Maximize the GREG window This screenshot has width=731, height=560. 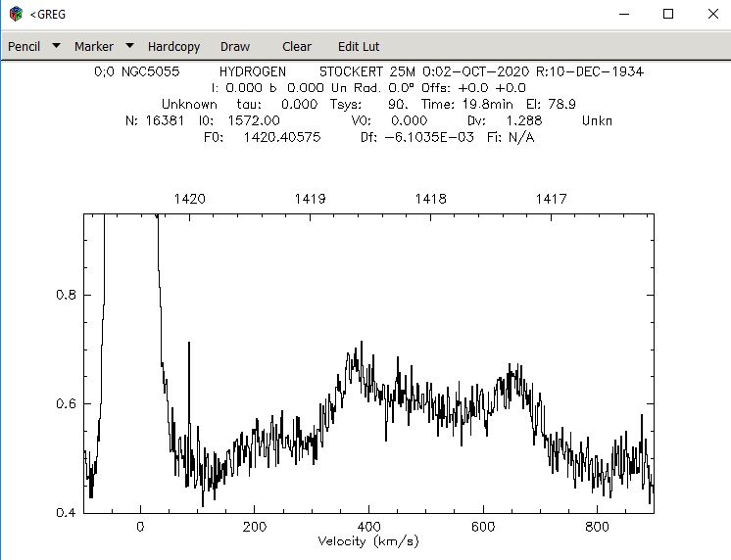pyautogui.click(x=668, y=14)
